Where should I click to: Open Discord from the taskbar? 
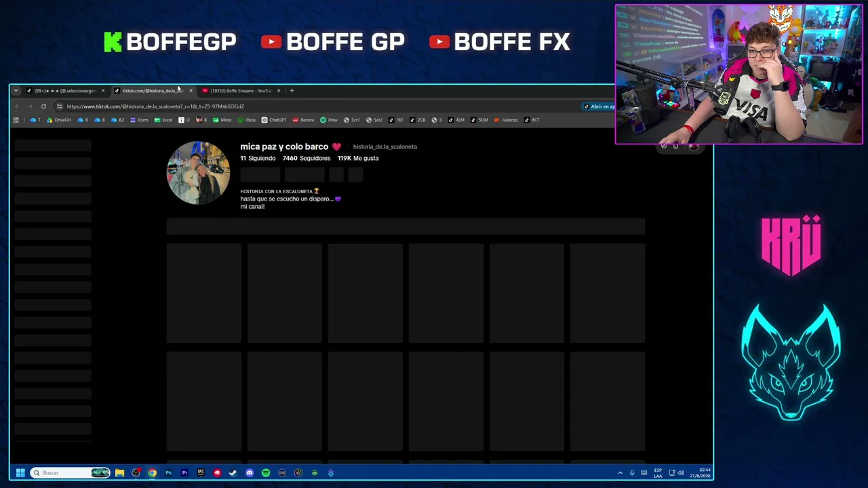(250, 473)
